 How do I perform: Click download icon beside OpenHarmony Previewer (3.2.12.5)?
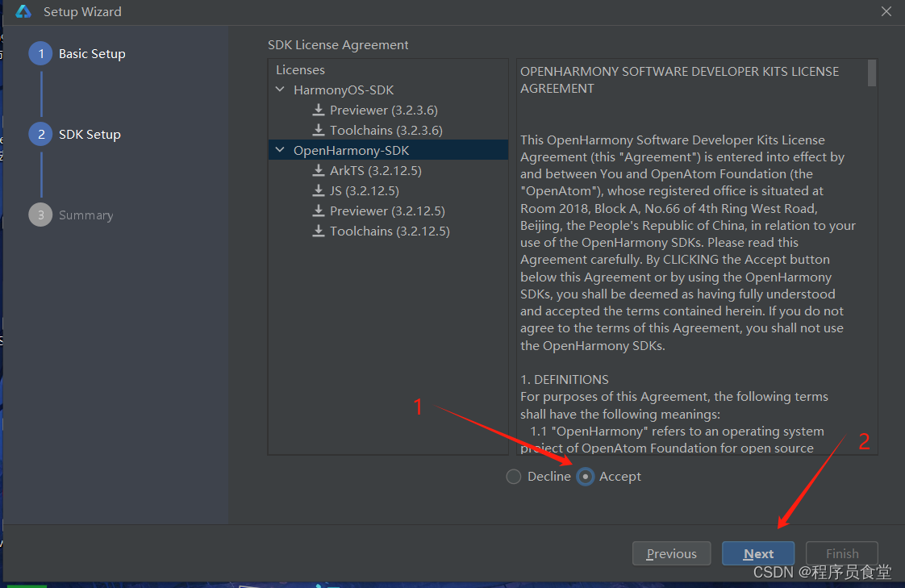pos(318,211)
